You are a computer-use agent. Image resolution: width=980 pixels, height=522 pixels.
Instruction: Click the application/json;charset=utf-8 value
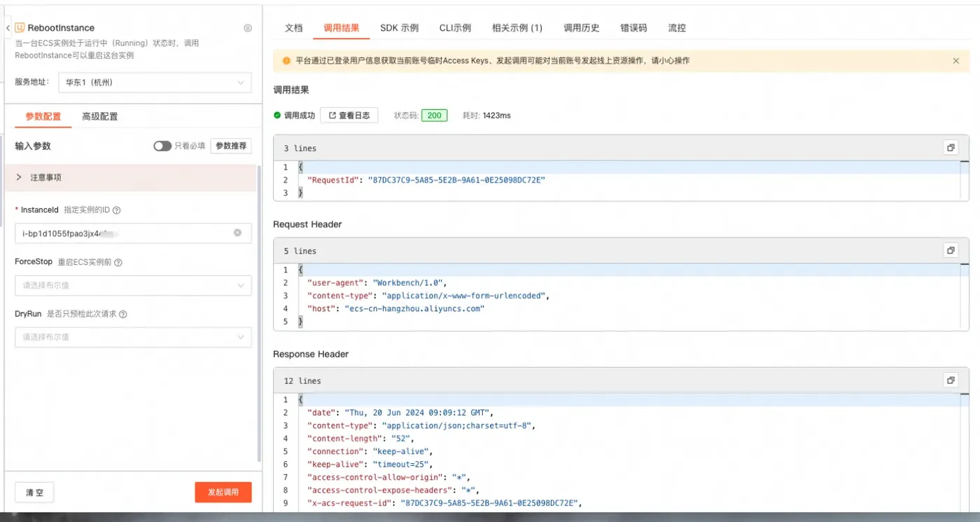tap(458, 425)
